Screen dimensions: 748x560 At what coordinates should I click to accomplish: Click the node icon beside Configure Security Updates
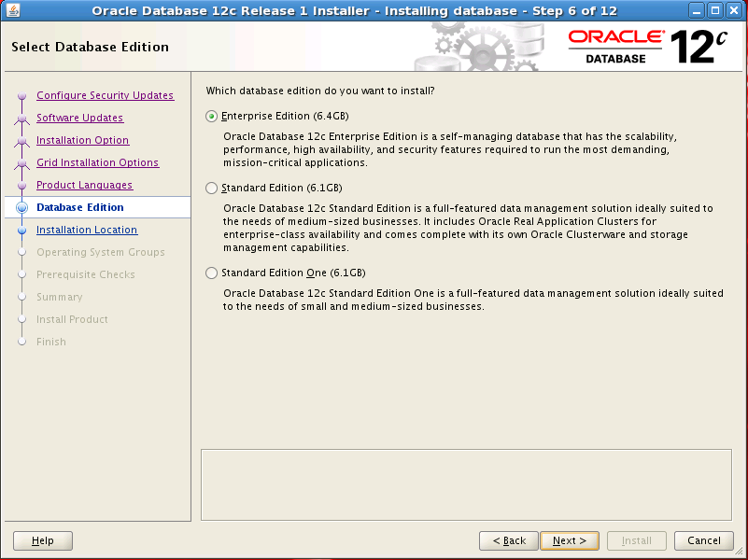pyautogui.click(x=22, y=95)
